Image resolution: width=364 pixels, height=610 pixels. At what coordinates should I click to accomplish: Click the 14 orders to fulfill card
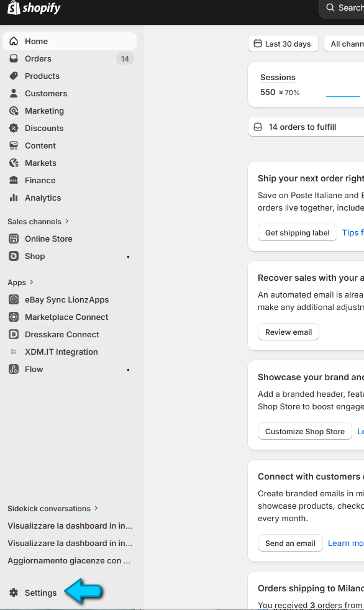(306, 127)
